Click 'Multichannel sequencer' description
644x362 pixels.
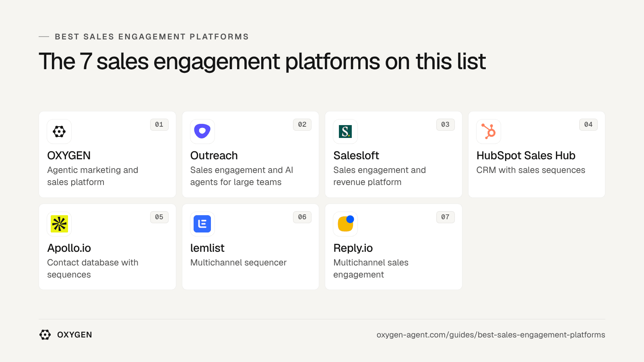[x=238, y=263]
